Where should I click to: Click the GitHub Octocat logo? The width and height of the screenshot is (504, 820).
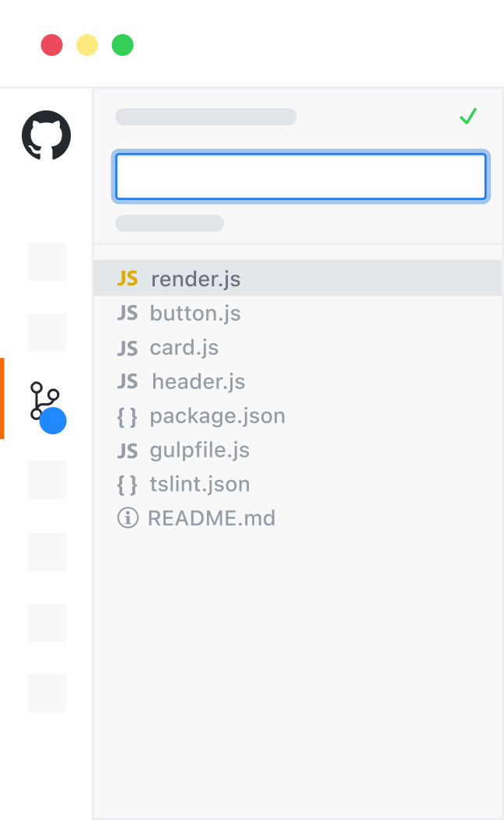(47, 135)
